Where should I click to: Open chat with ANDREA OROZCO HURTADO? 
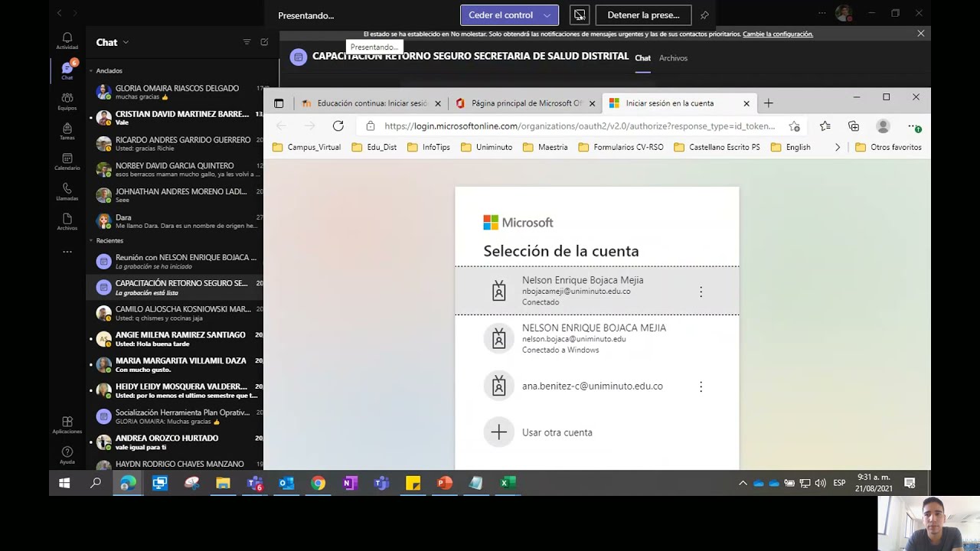click(176, 442)
